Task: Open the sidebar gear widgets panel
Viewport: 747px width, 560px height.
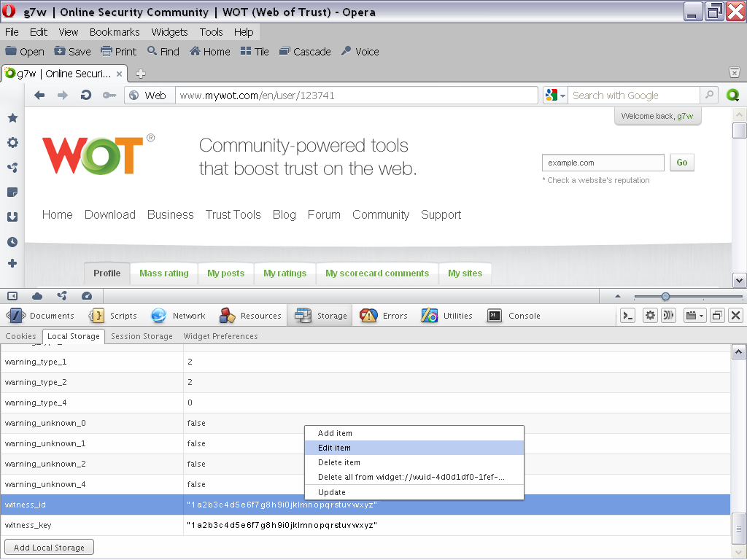Action: pyautogui.click(x=12, y=142)
